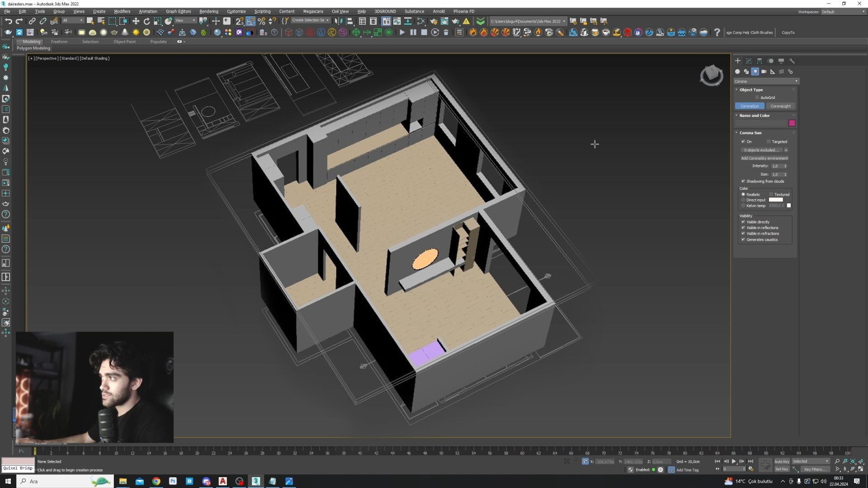Open the View coordinate system dropdown
The height and width of the screenshot is (488, 868).
point(185,21)
